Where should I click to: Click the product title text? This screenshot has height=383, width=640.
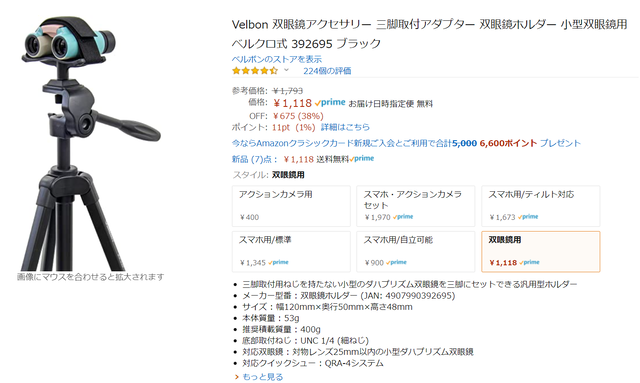coord(429,33)
